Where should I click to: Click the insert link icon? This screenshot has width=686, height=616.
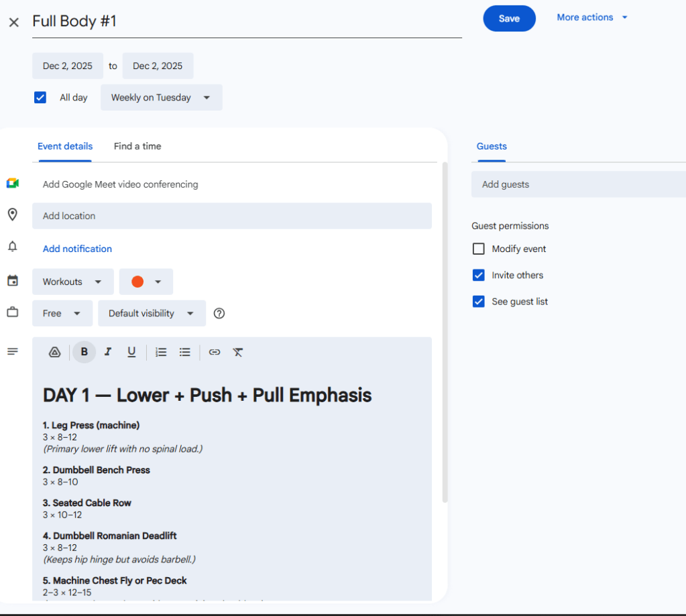[x=215, y=352]
